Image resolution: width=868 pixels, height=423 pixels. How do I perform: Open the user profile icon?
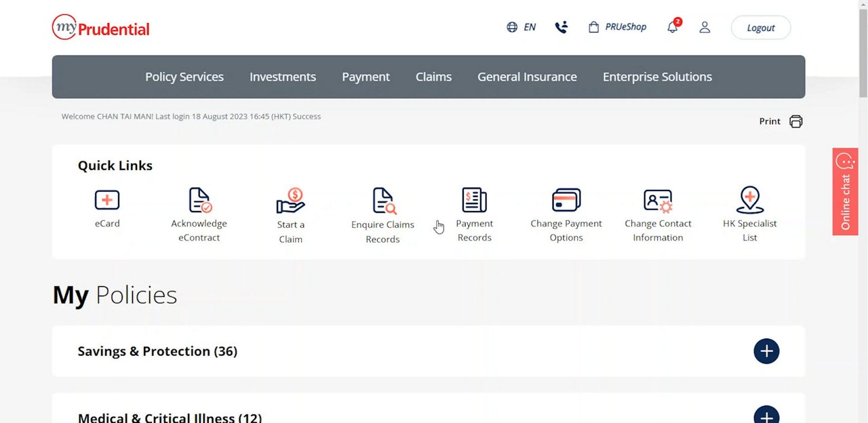[x=705, y=27]
